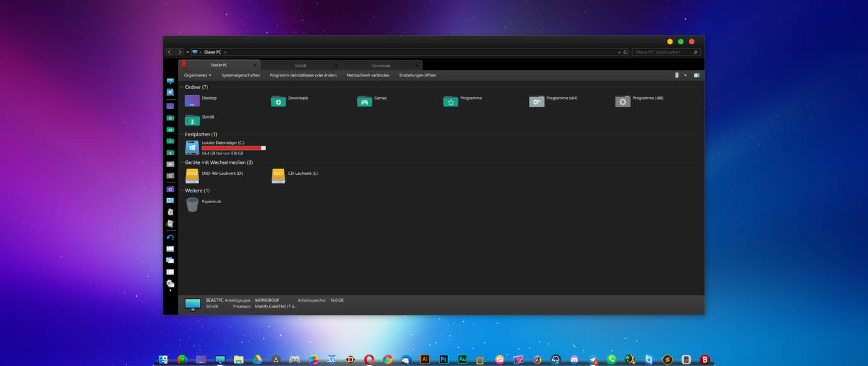Close the Slim08 tab
Image resolution: width=868 pixels, height=366 pixels.
pos(336,66)
